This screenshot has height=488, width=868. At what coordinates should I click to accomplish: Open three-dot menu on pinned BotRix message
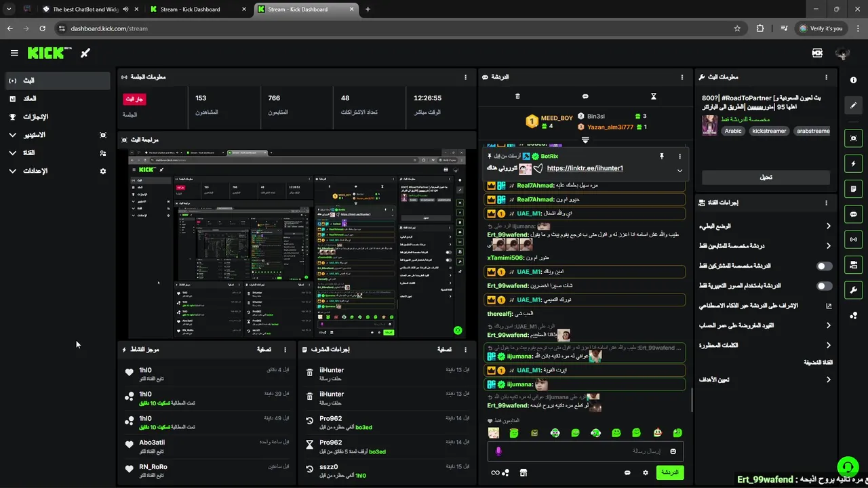(x=680, y=156)
